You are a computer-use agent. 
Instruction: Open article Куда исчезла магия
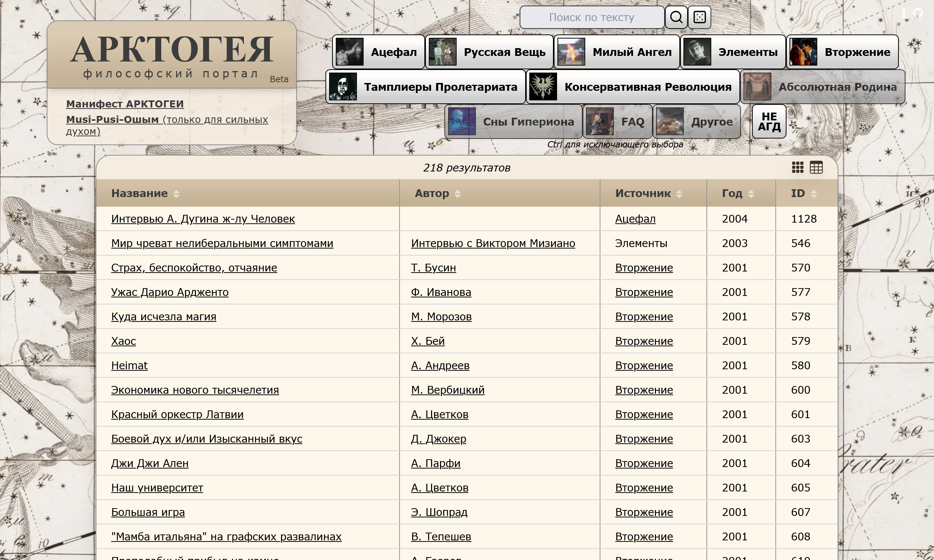tap(163, 317)
